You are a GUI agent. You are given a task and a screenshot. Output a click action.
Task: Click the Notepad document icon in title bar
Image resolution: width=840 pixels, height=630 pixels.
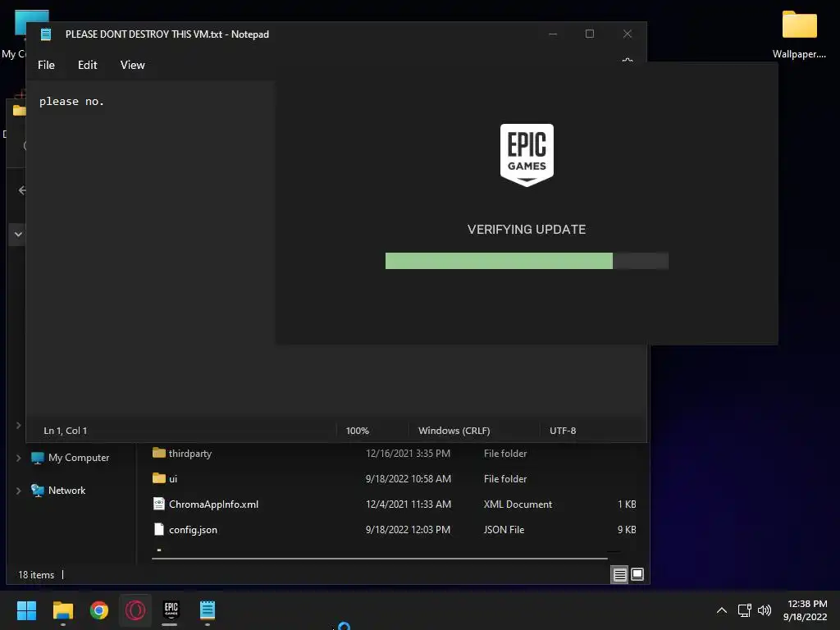tap(46, 34)
